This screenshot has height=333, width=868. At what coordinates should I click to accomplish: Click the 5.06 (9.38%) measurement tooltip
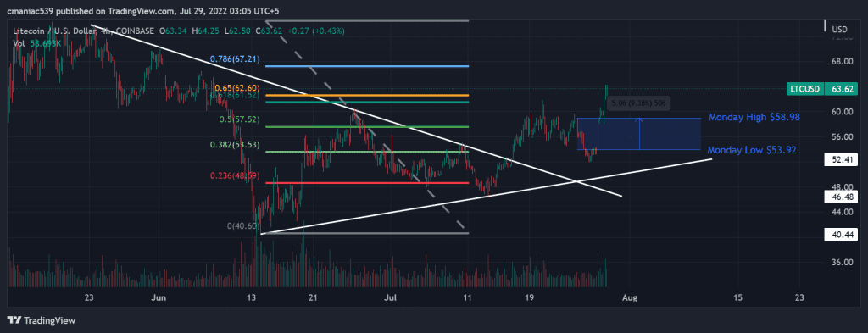point(639,103)
